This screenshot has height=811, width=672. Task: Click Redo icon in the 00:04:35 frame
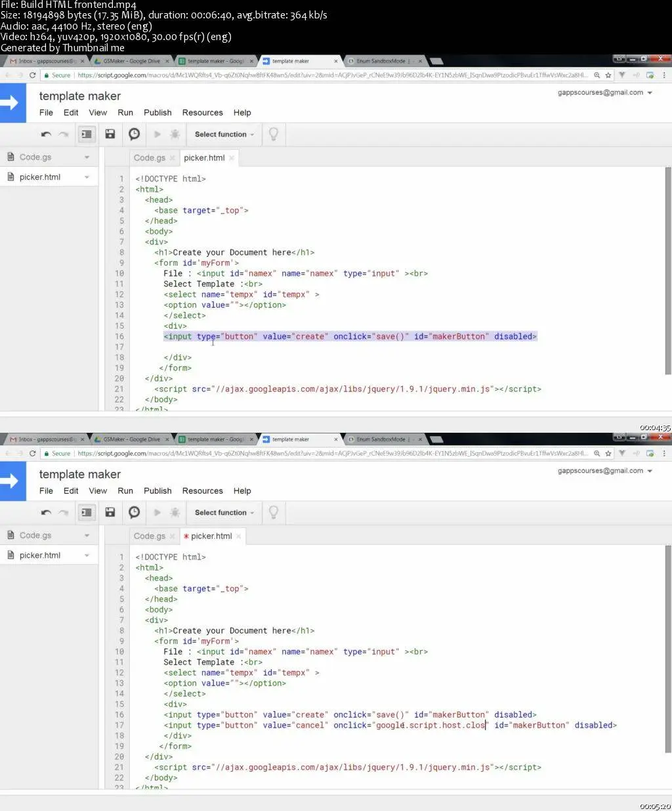[x=63, y=134]
